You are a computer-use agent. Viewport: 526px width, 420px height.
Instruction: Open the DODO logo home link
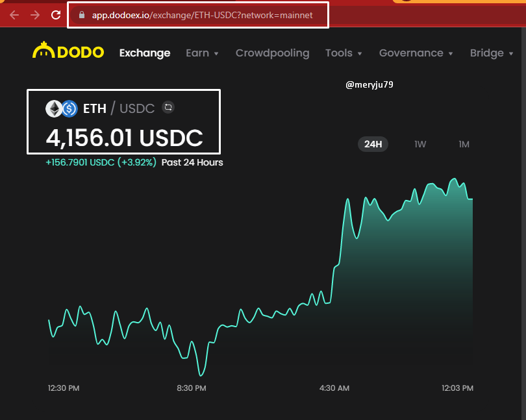tap(68, 51)
